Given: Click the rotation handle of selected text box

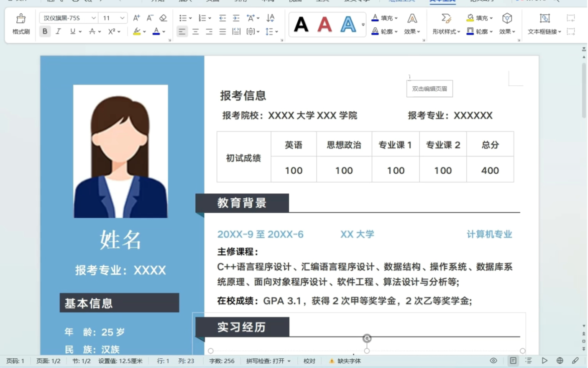Looking at the screenshot, I should tap(367, 338).
